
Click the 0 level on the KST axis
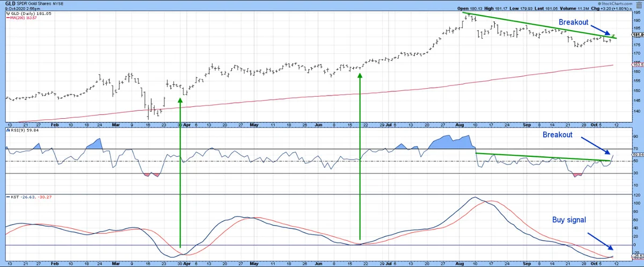pyautogui.click(x=635, y=246)
